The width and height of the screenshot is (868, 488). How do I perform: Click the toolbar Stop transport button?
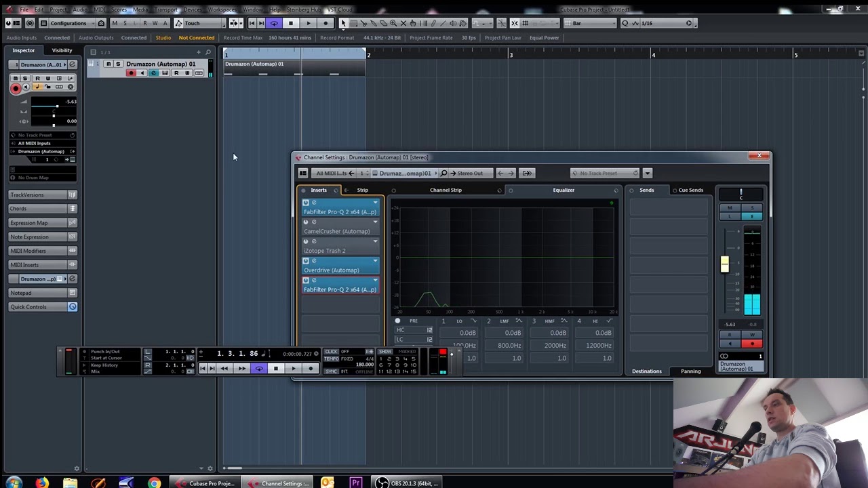(x=291, y=23)
